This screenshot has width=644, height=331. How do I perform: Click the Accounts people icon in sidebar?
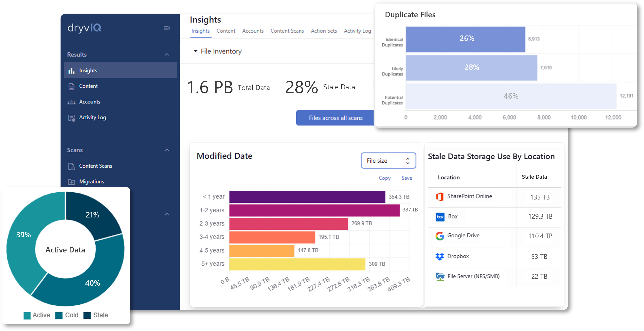(x=72, y=102)
